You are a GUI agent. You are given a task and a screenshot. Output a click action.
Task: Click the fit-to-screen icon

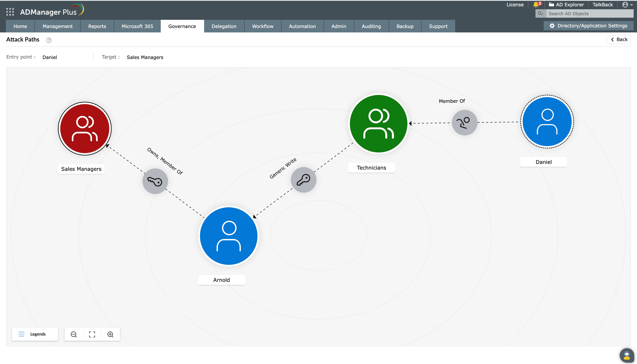pos(92,334)
